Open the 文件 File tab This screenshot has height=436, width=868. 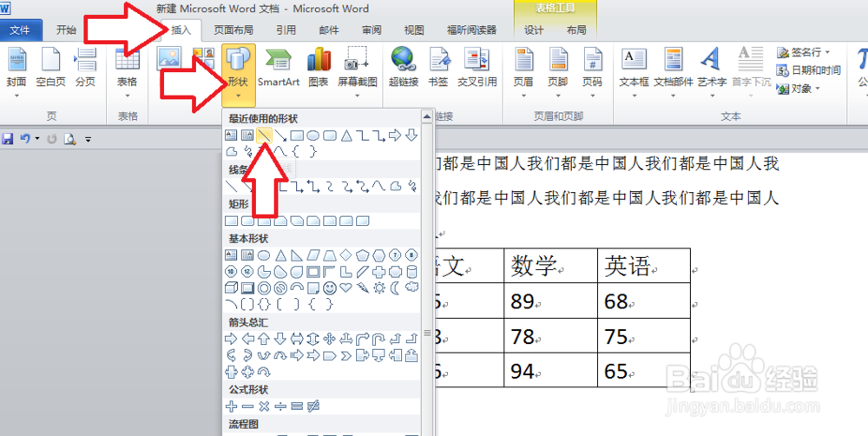21,30
